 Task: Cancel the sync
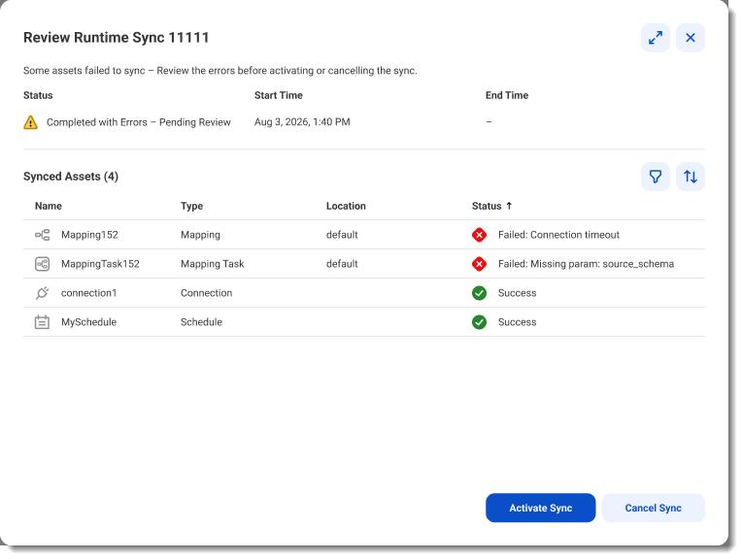click(x=653, y=508)
